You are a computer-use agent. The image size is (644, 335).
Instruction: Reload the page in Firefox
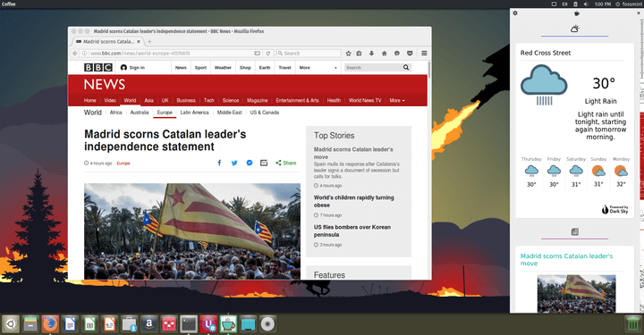pos(267,54)
